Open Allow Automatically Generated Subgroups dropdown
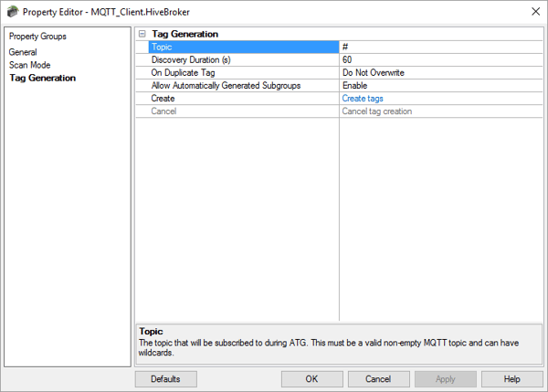The height and width of the screenshot is (392, 548). (x=438, y=85)
